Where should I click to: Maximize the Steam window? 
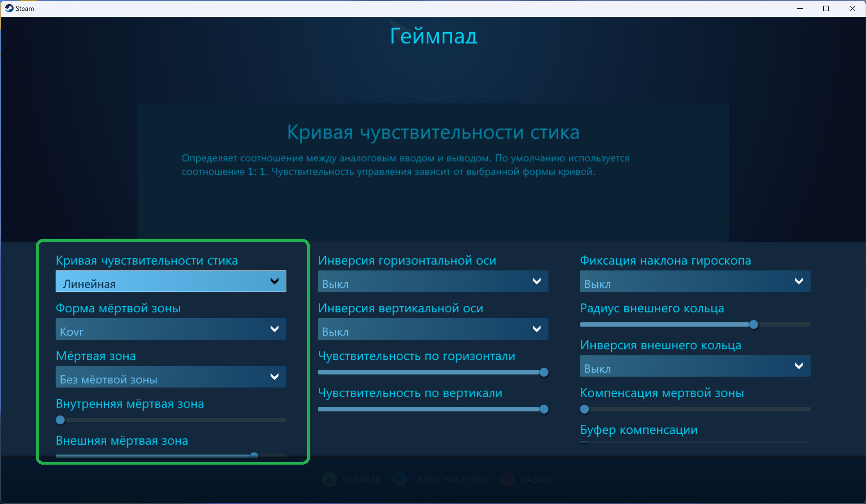click(x=826, y=8)
